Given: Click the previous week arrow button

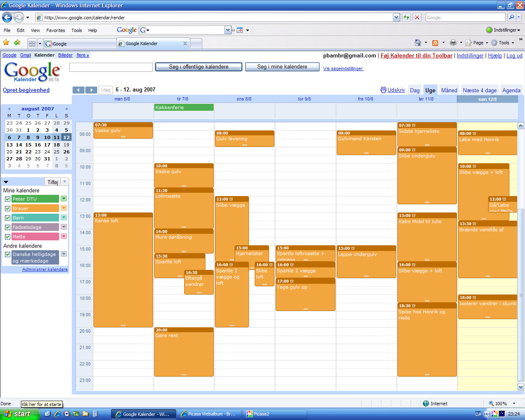Looking at the screenshot, I should [78, 90].
